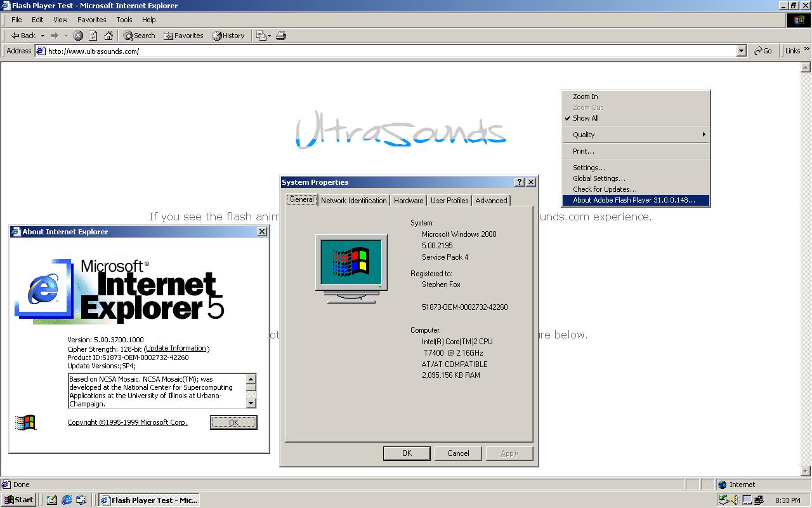Switch to the User Profiles tab
Viewport: 812px width, 508px height.
[x=449, y=200]
